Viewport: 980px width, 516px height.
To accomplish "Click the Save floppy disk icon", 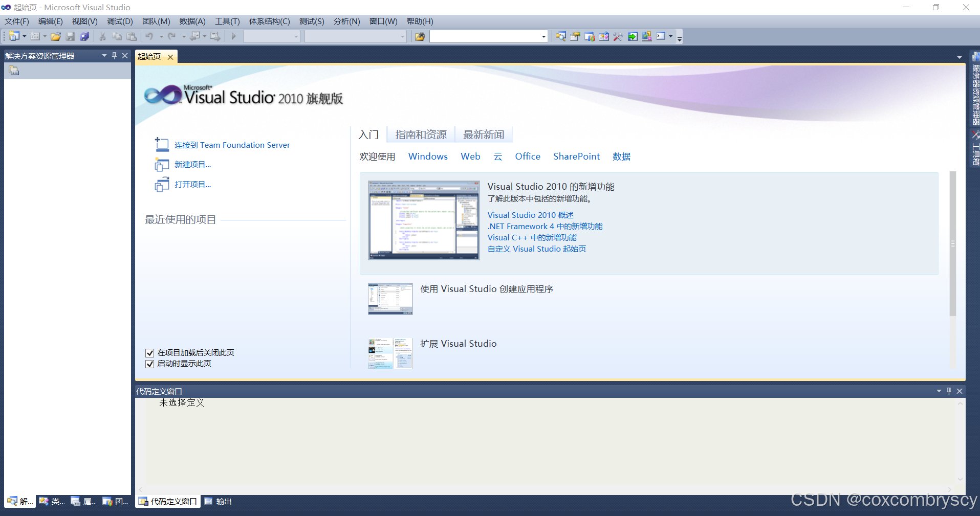I will coord(70,36).
